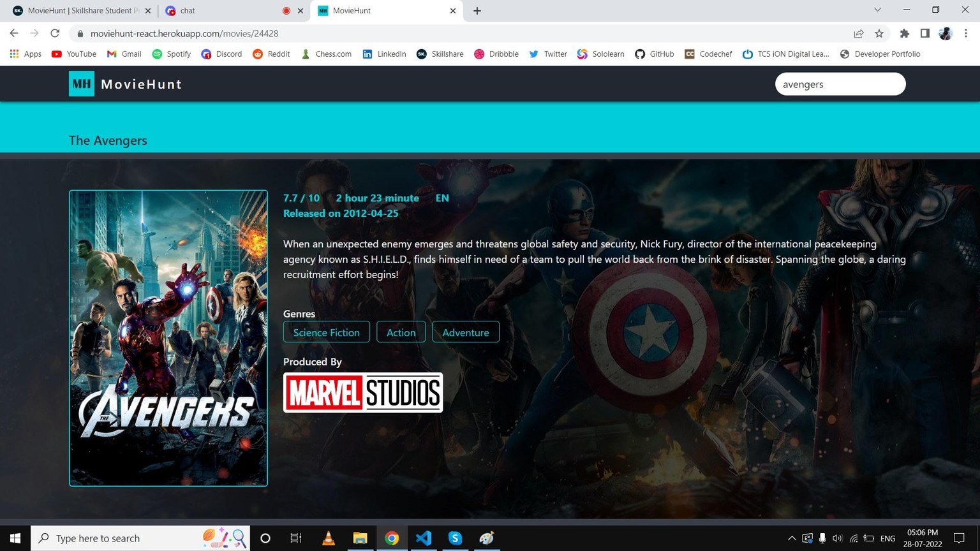
Task: Open Dribbble bookmark
Action: (x=496, y=54)
